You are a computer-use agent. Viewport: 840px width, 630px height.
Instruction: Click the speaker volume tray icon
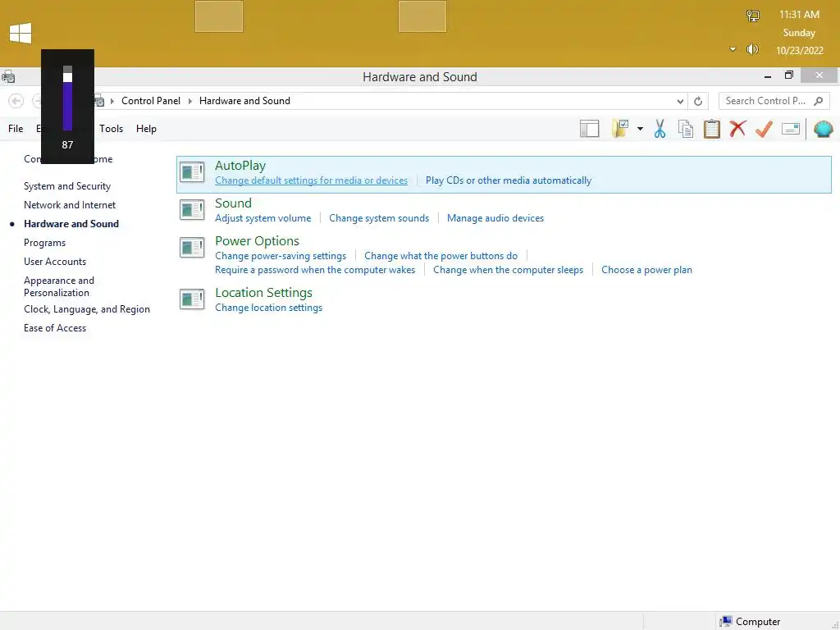(752, 49)
